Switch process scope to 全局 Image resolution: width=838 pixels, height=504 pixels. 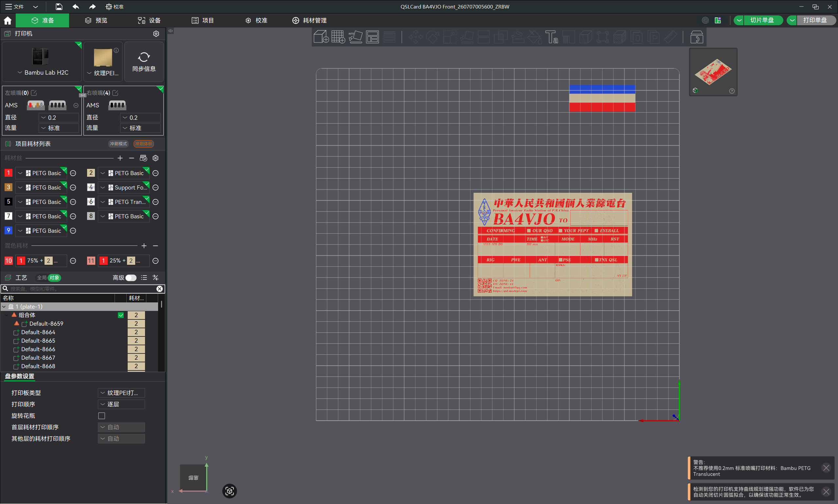(x=42, y=278)
